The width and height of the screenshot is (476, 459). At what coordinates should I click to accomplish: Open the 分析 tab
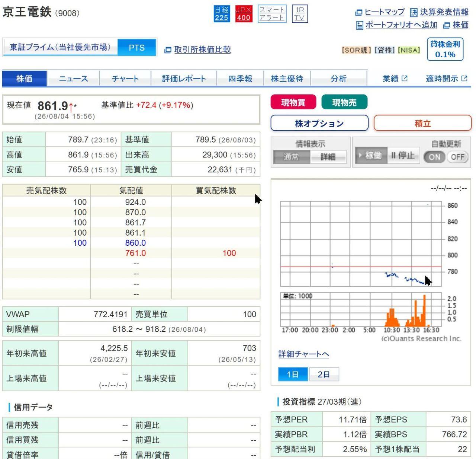click(x=339, y=79)
